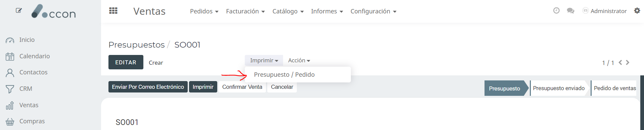Click the settings gear icon
Image resolution: width=644 pixels, height=130 pixels.
(637, 11)
